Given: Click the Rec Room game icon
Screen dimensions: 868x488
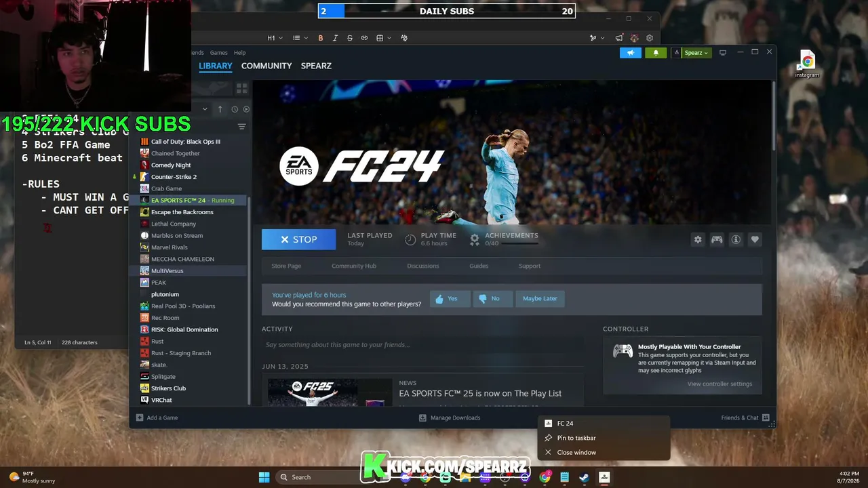Looking at the screenshot, I should coord(144,318).
